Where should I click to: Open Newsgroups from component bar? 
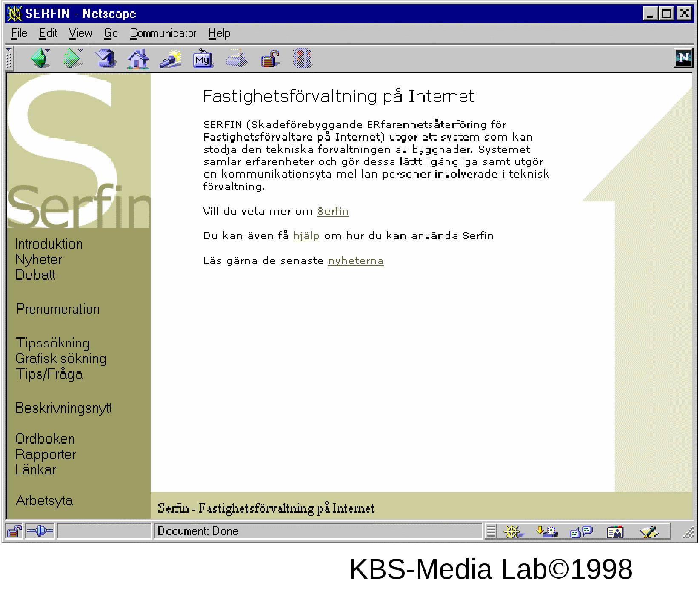581,531
